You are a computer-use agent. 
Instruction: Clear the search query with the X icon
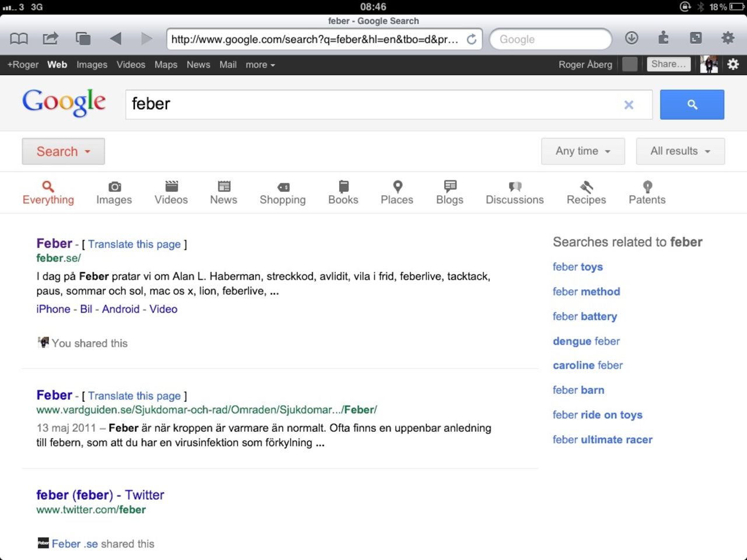pos(629,105)
